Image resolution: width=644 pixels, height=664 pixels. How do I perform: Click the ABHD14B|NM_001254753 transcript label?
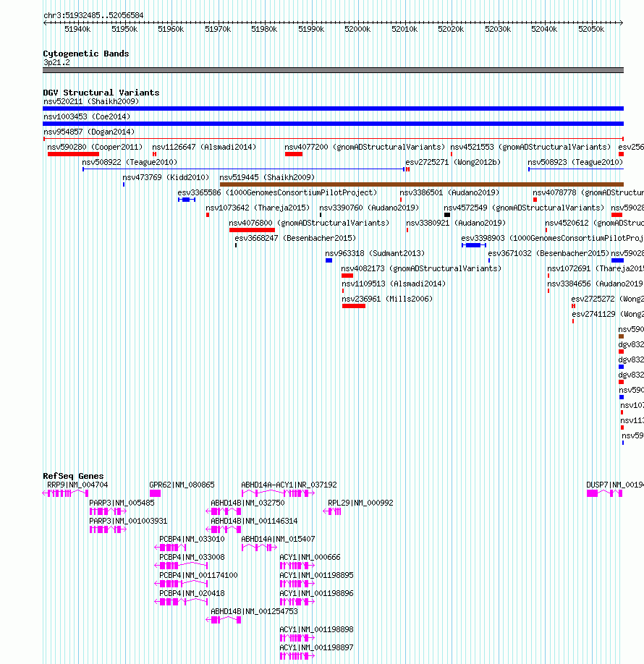pos(254,612)
